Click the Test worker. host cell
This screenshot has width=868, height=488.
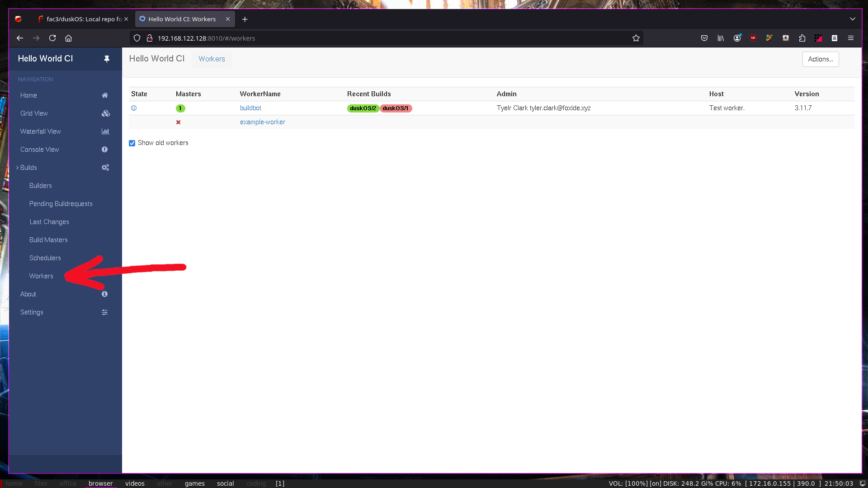[x=727, y=108]
